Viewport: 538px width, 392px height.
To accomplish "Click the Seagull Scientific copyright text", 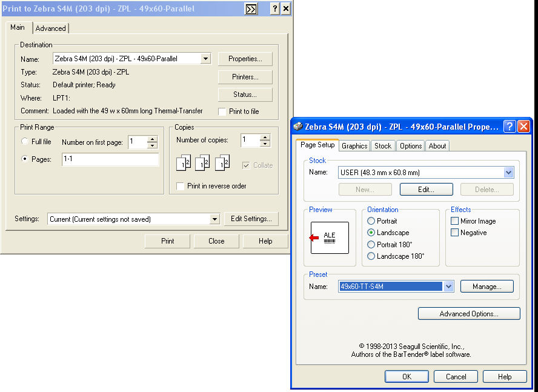I will (x=411, y=350).
